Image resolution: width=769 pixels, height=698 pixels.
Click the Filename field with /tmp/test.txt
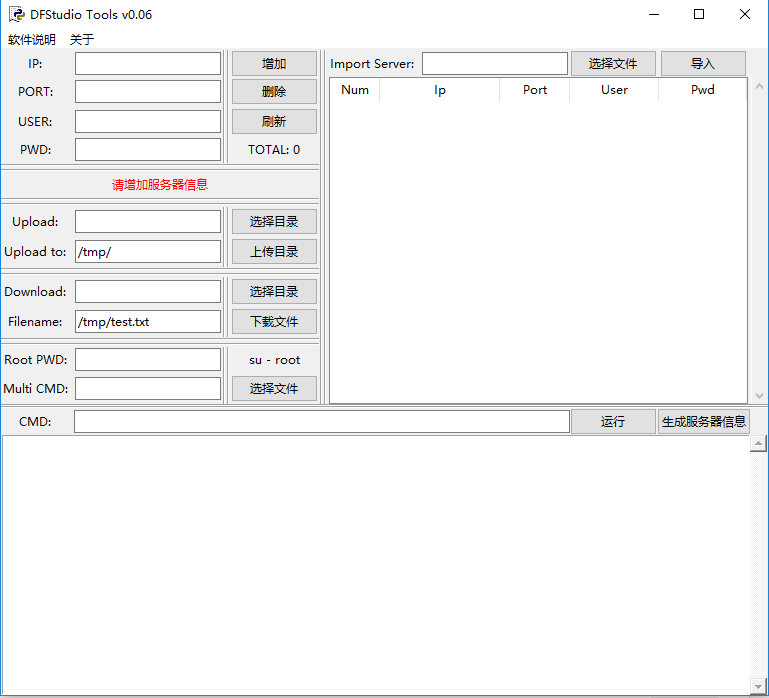148,322
